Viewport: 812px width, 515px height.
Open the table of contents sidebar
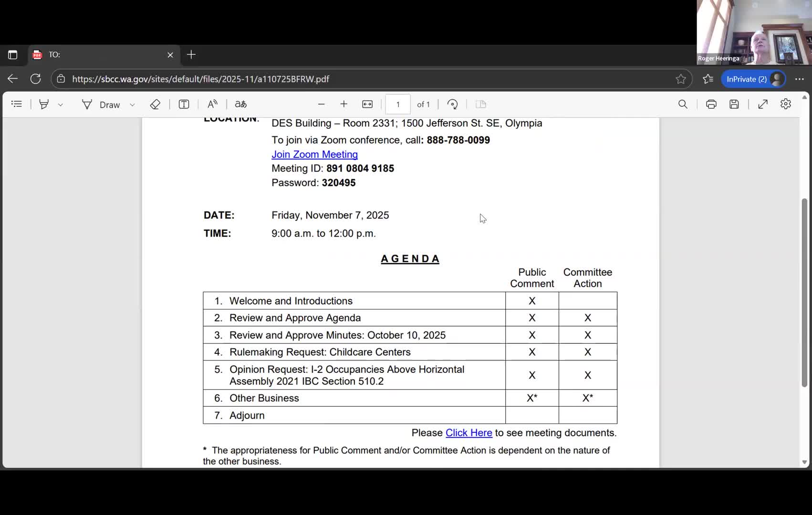[17, 104]
